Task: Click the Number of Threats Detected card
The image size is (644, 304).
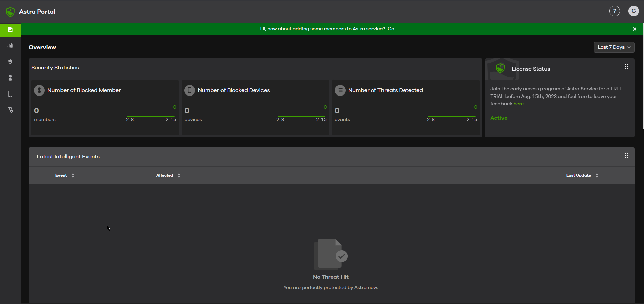Action: [x=405, y=107]
